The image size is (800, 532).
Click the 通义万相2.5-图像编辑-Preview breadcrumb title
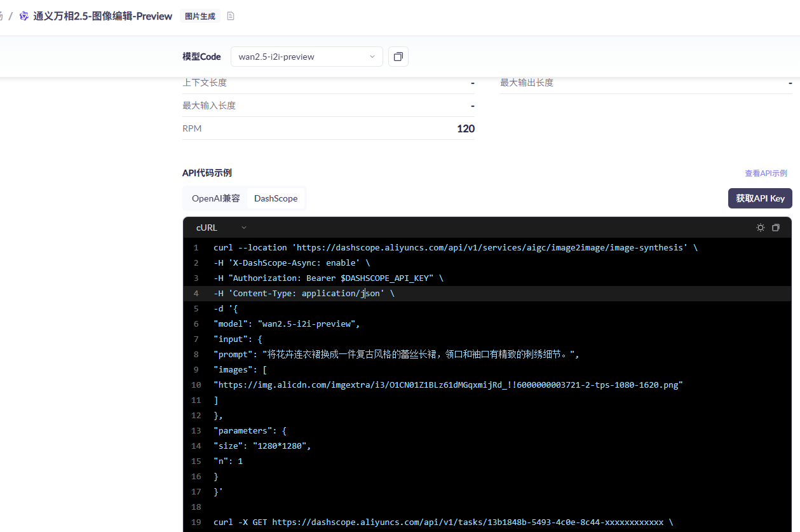pos(102,16)
